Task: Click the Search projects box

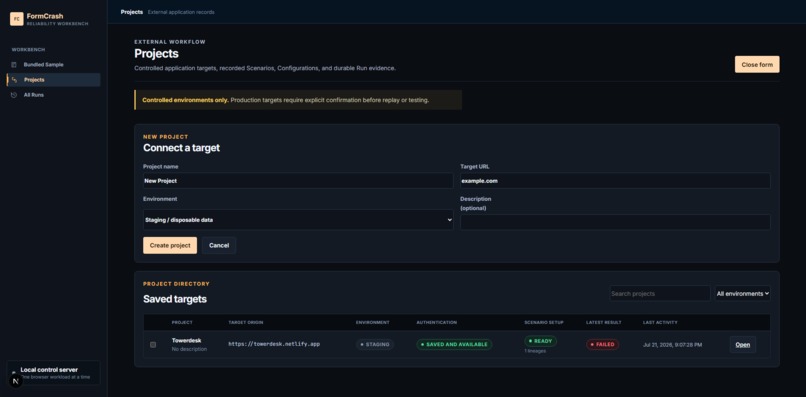Action: point(660,294)
